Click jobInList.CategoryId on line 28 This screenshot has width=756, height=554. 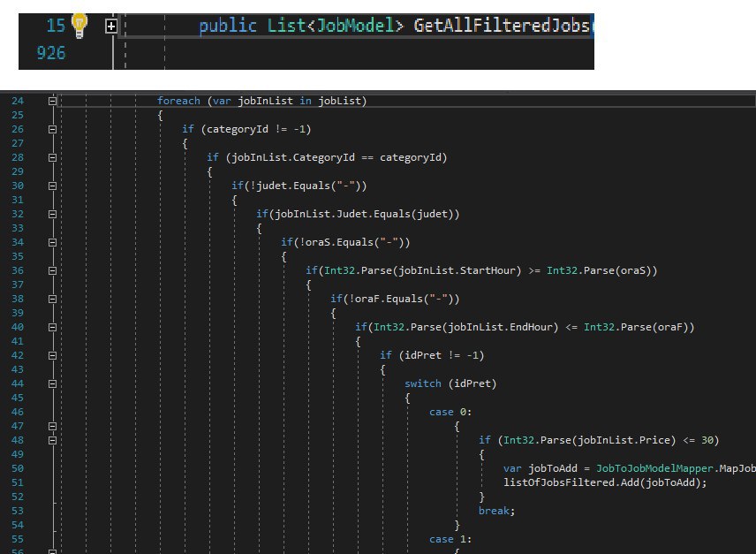(x=293, y=157)
